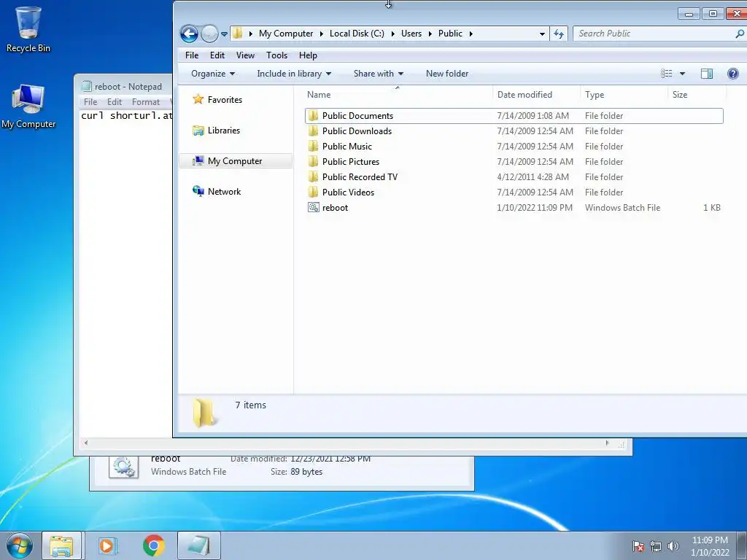Click the curl text in Notepad
747x560 pixels.
coord(93,116)
